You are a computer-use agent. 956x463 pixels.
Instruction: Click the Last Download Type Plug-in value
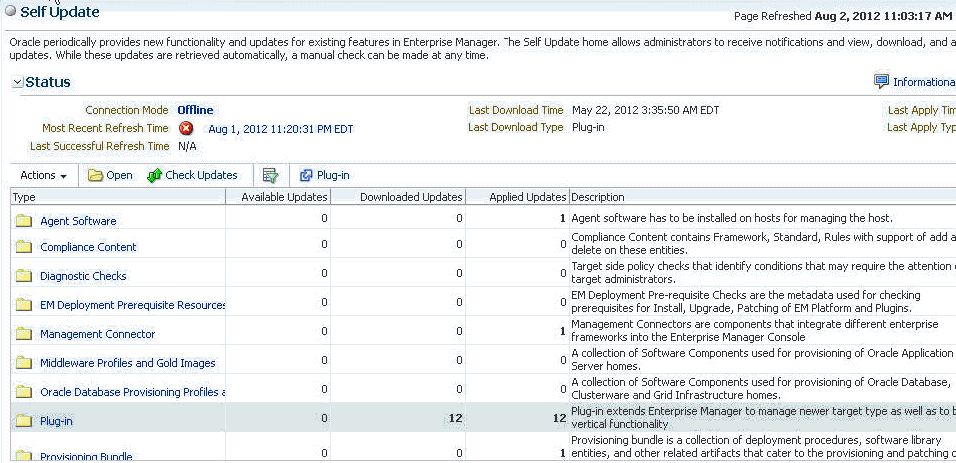[x=588, y=127]
